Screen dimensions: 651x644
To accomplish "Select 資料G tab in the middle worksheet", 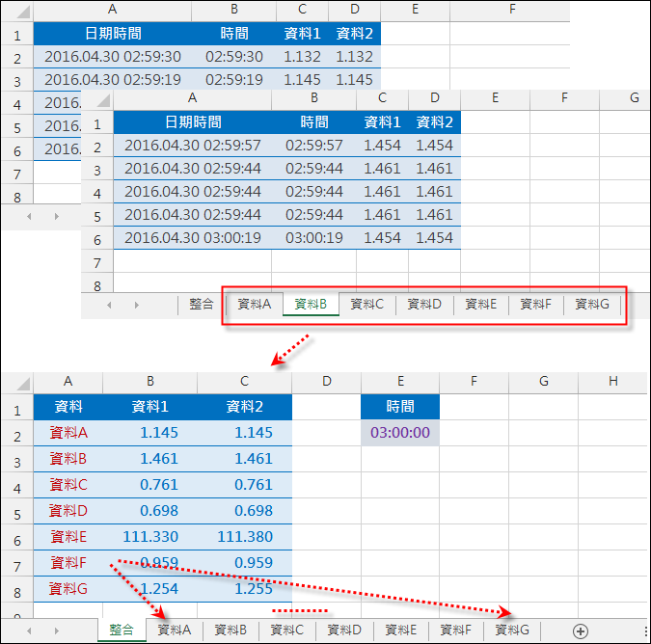I will pos(592,304).
